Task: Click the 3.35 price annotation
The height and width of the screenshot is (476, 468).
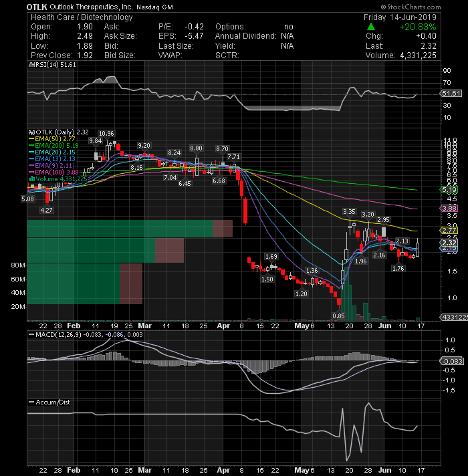Action: 349,211
